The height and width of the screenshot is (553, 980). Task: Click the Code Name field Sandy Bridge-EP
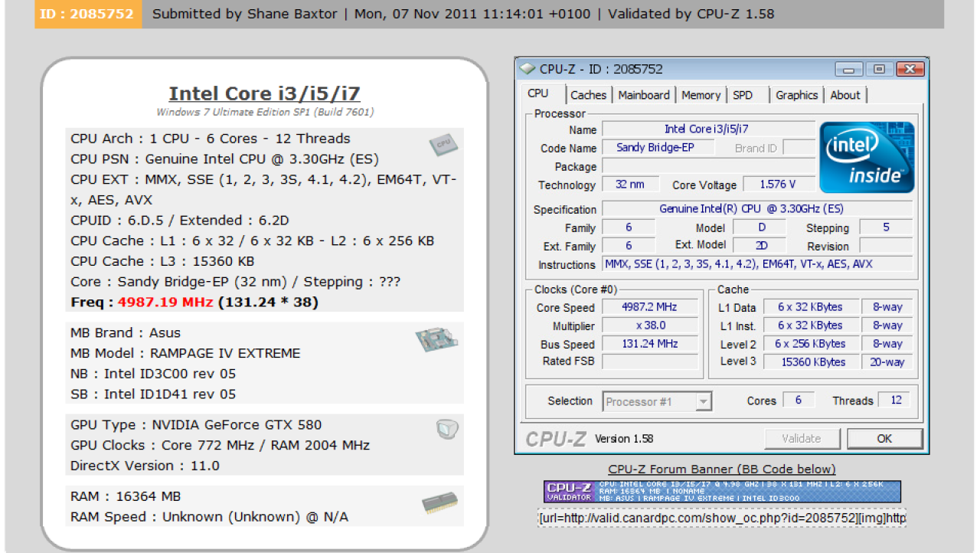click(x=658, y=148)
